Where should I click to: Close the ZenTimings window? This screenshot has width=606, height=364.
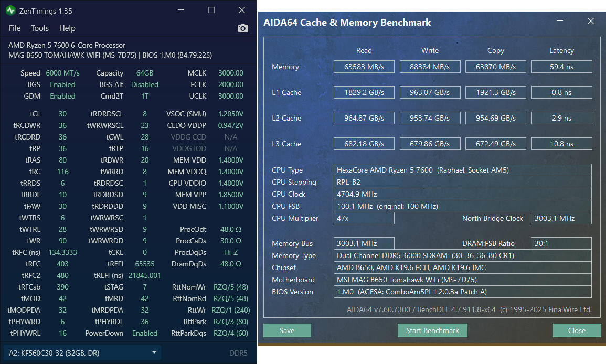click(241, 10)
